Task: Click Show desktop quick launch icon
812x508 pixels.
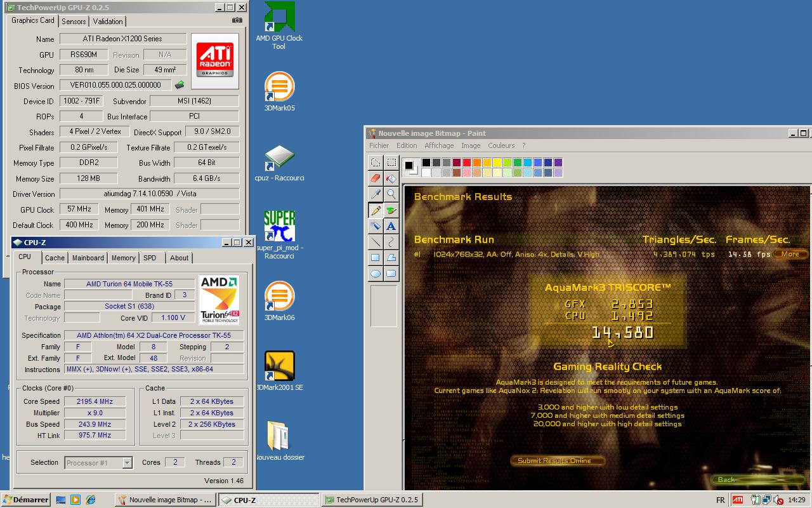Action: tap(61, 500)
